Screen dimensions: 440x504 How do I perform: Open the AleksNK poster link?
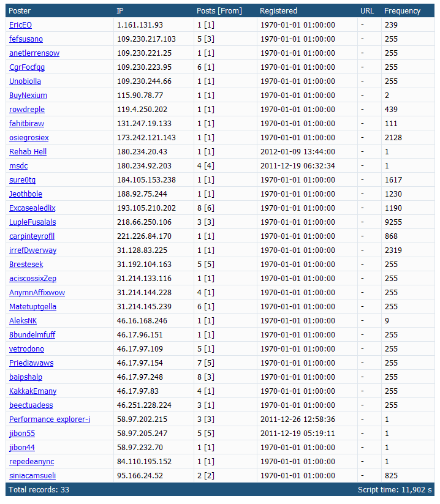point(23,320)
